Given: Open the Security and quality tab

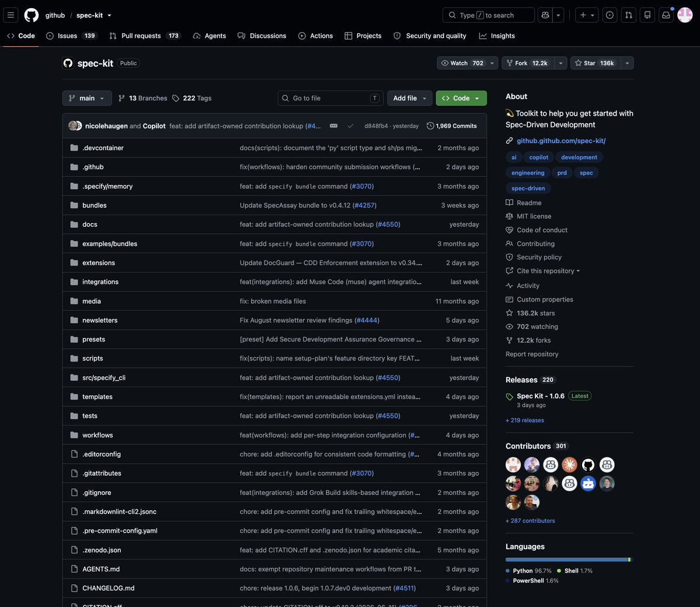Looking at the screenshot, I should 430,36.
